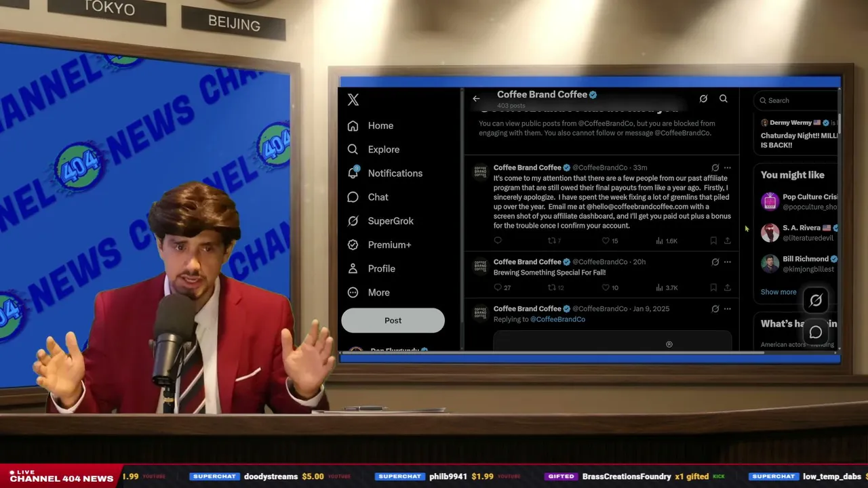
Task: Open more options on the 20h post
Action: tap(728, 262)
